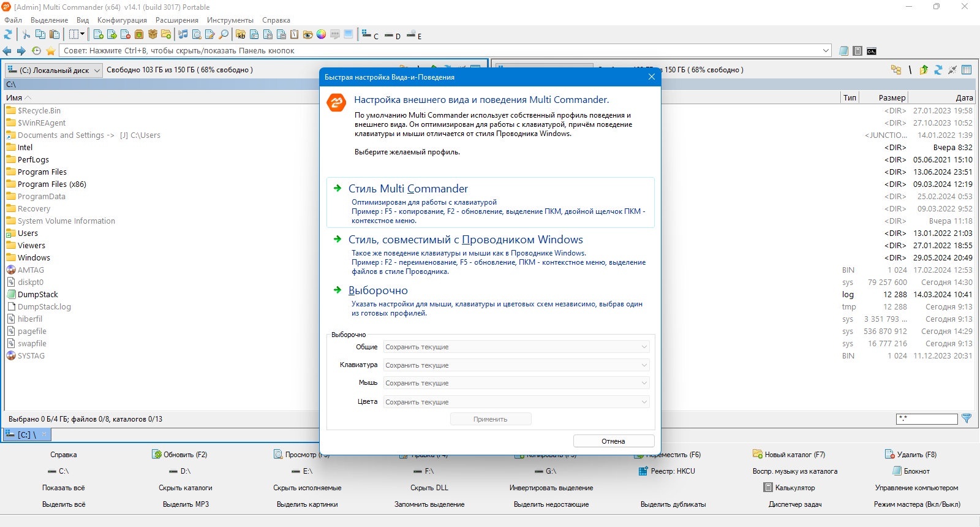Open the selection tool dropdown arrow in toolbar
980x527 pixels.
82,34
